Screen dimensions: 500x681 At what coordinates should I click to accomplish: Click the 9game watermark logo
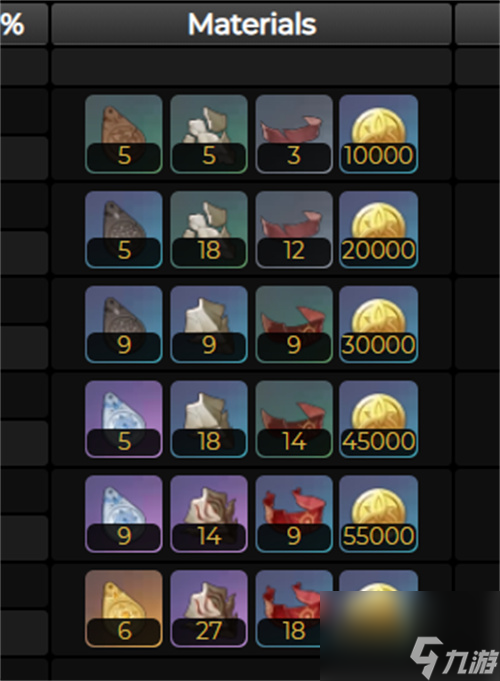[454, 657]
